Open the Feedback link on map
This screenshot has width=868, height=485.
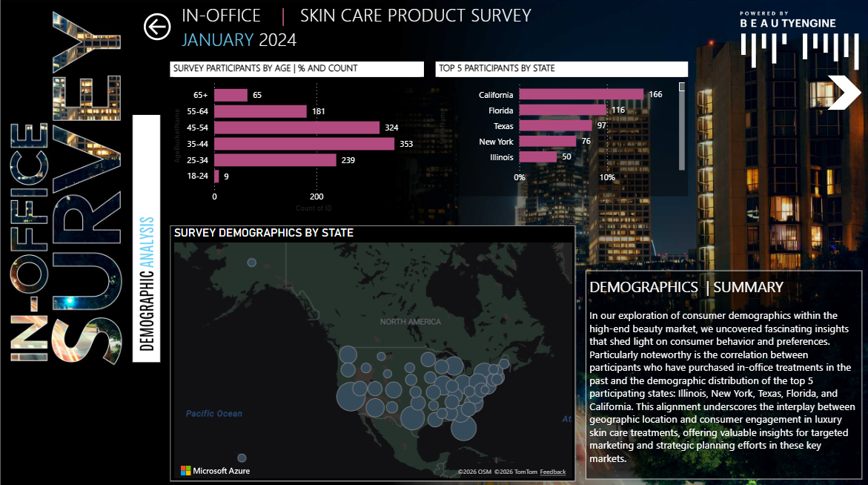pyautogui.click(x=552, y=472)
